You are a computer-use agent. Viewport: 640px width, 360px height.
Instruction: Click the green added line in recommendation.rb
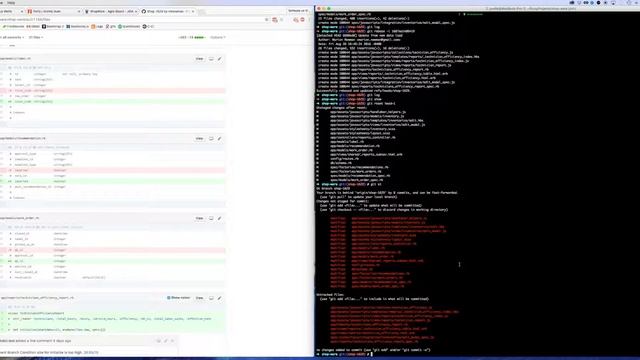click(x=112, y=181)
